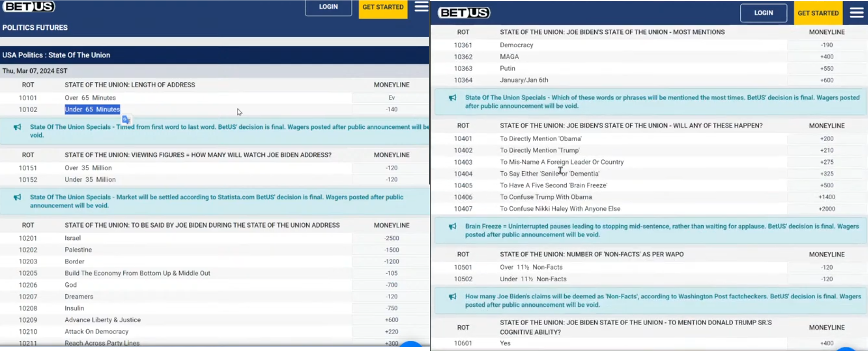Choose -105 odds for Build The Economy
Screen dimensions: 868x357
pyautogui.click(x=391, y=273)
